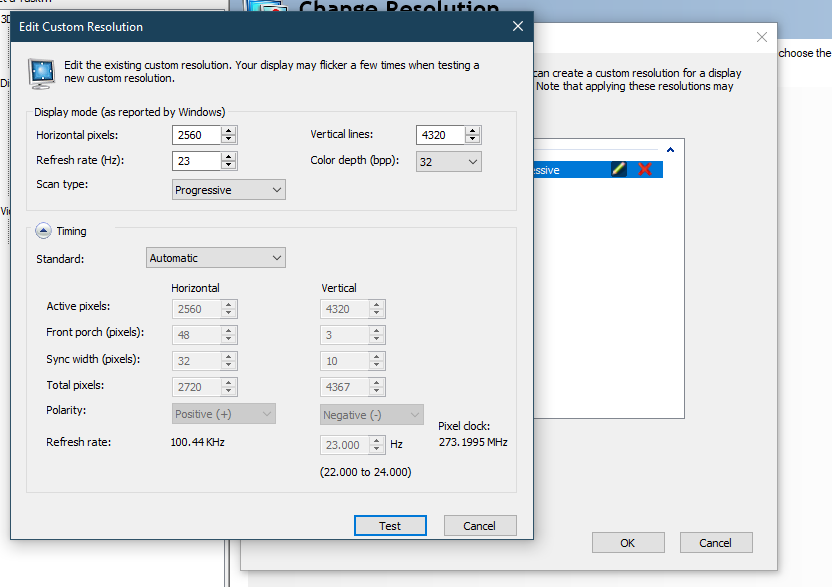Cancel the Edit Custom Resolution dialog
The height and width of the screenshot is (587, 832).
point(479,526)
